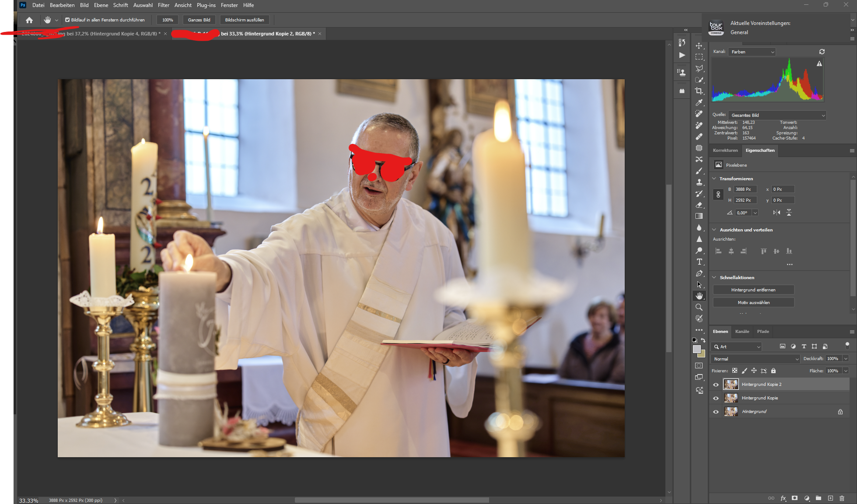Click the width B input field
This screenshot has width=857, height=504.
(745, 189)
